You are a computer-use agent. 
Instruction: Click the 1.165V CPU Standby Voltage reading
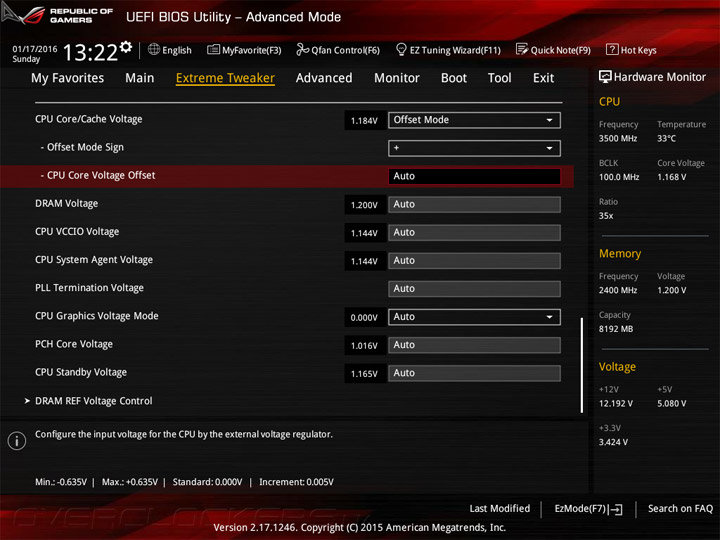tap(364, 374)
